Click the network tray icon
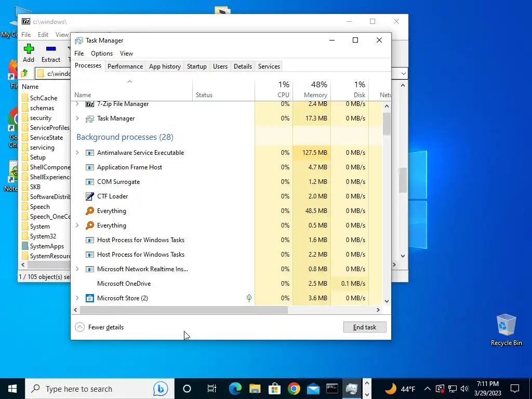This screenshot has height=399, width=532. (453, 389)
